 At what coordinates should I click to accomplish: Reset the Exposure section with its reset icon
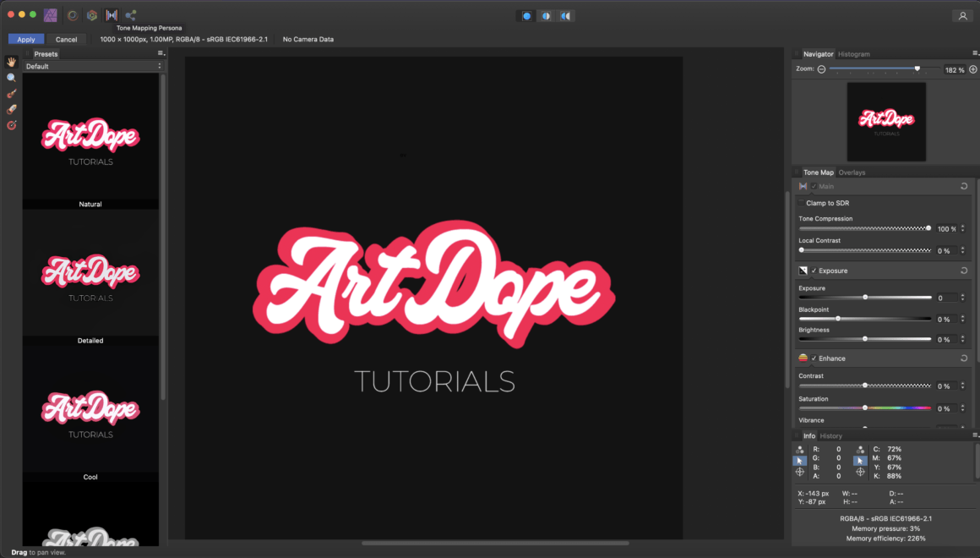click(964, 271)
